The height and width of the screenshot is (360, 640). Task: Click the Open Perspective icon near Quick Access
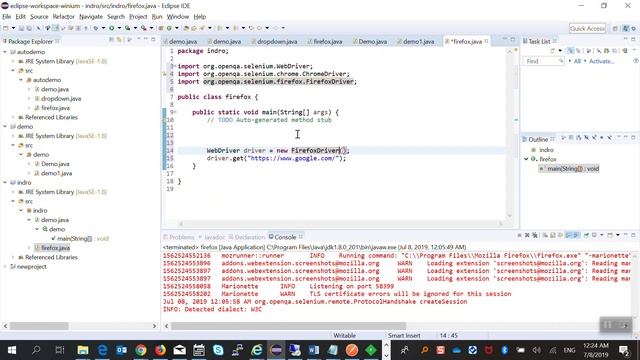(615, 28)
